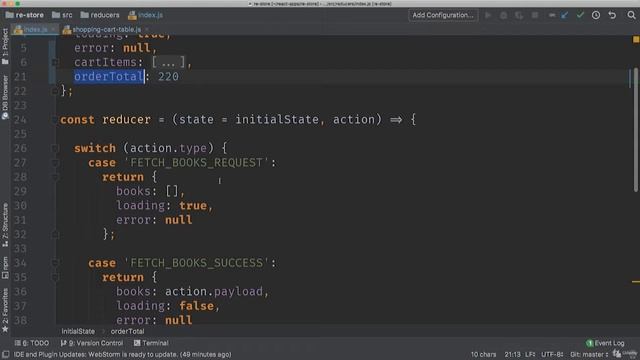
Task: Click the green Commit checkmark icon
Action: pos(580,15)
